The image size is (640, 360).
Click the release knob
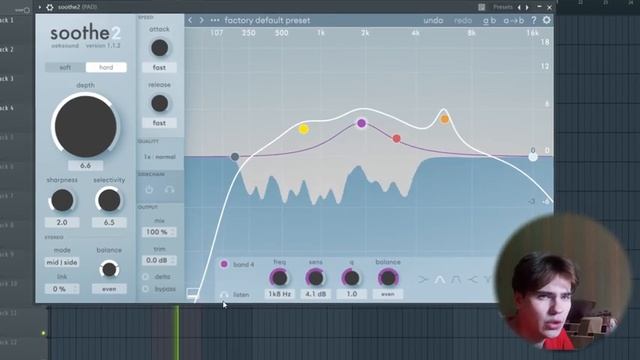pos(160,103)
